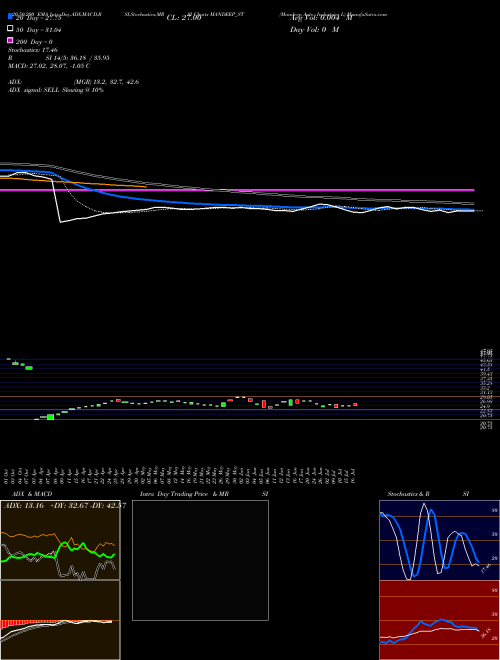Click the red-background RSI chart thumbnail
This screenshot has width=500, height=660.
click(x=439, y=620)
